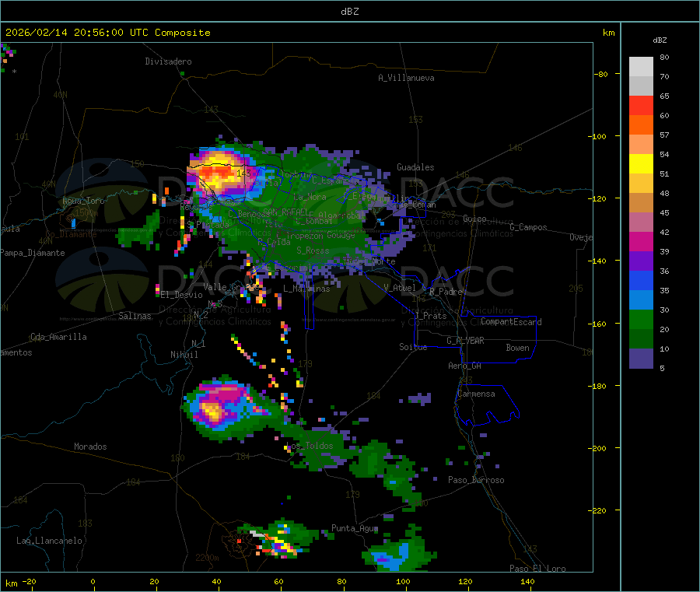Click the 'G_ALVEAR' map label
This screenshot has height=592, width=700.
point(466,341)
